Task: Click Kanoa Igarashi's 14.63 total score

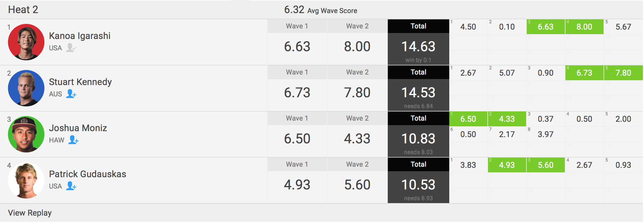Action: [418, 47]
